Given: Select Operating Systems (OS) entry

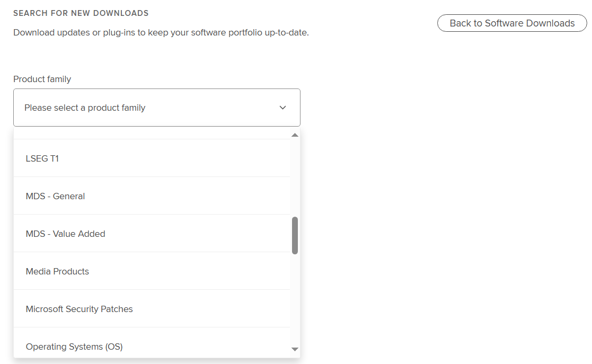Looking at the screenshot, I should tap(74, 347).
